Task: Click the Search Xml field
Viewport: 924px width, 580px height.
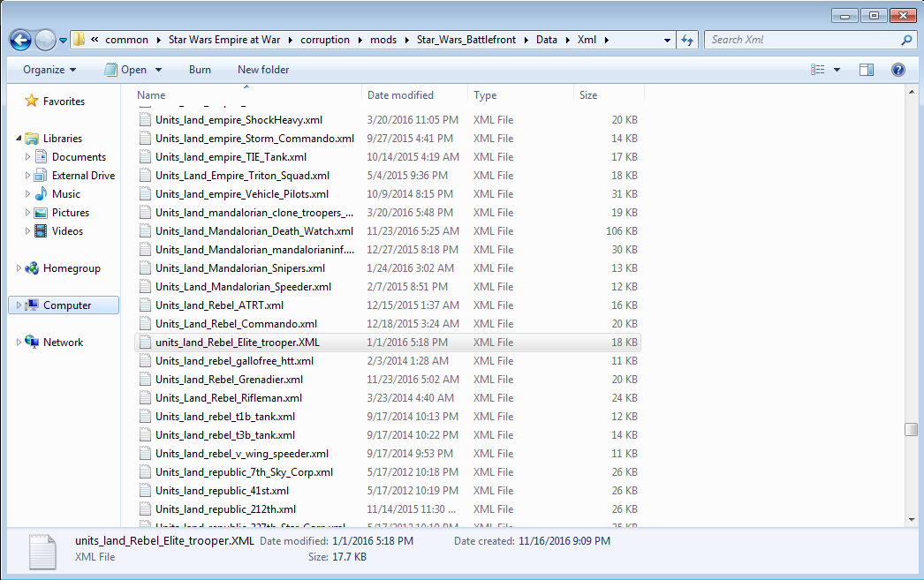Action: pos(803,40)
